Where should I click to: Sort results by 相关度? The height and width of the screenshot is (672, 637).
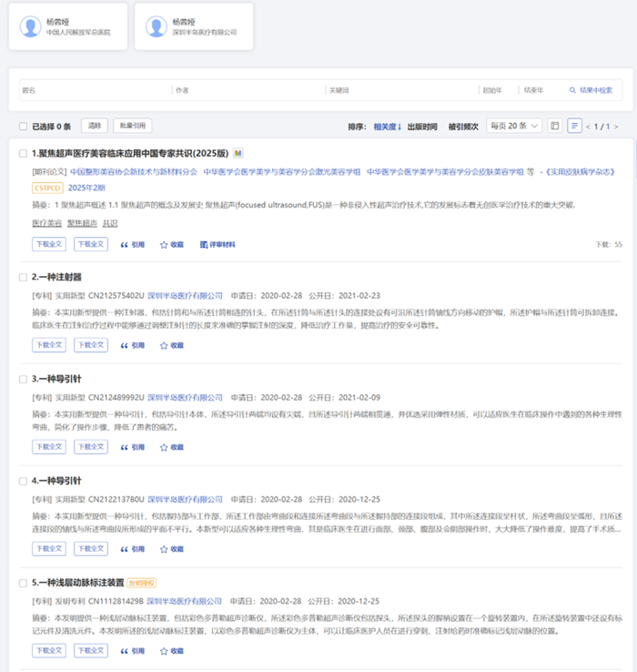(x=388, y=127)
